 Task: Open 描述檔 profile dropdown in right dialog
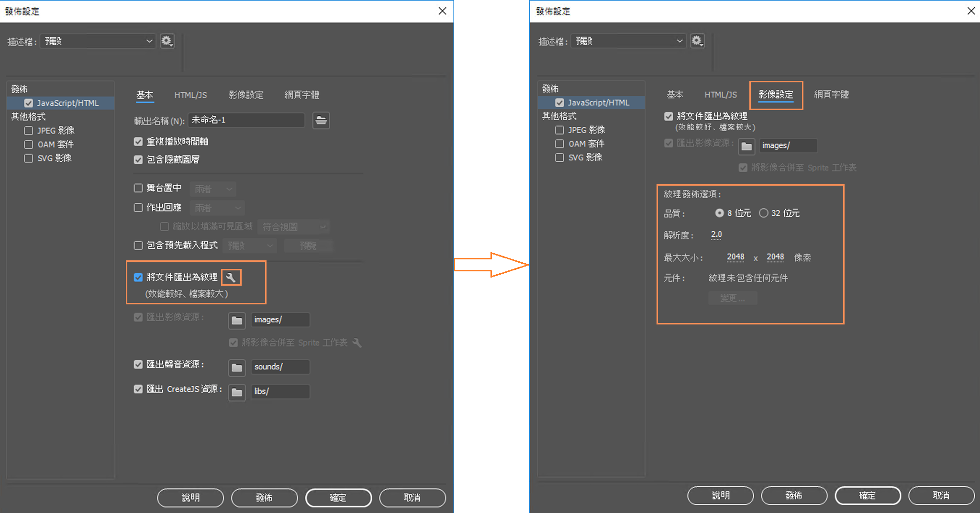click(628, 41)
